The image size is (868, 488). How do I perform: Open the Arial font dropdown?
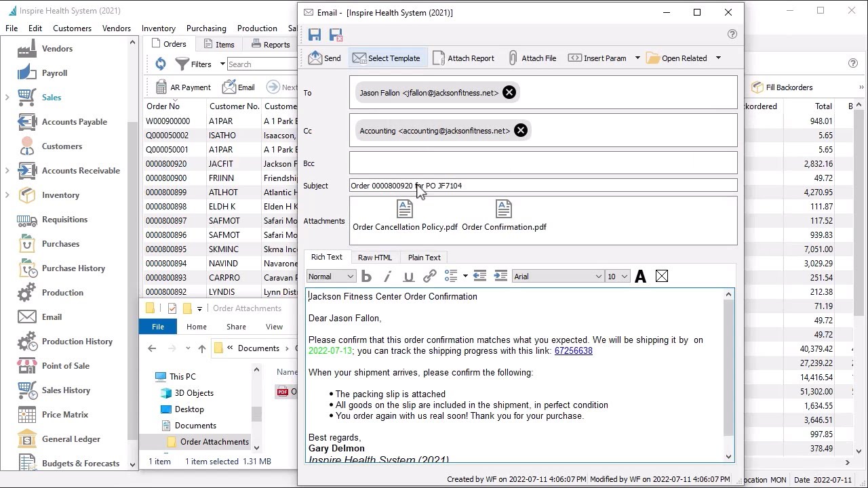[557, 277]
